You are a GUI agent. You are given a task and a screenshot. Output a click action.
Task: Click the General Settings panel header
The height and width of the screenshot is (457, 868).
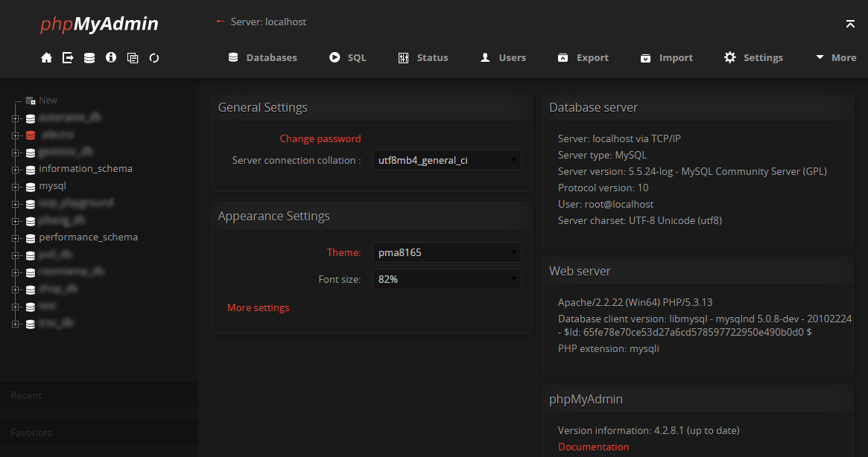tap(372, 107)
